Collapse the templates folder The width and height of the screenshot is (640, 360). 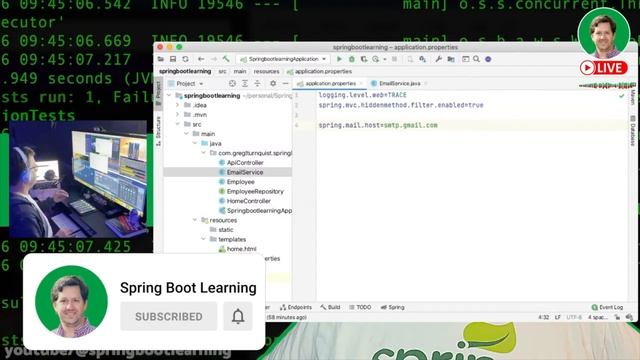tap(203, 239)
